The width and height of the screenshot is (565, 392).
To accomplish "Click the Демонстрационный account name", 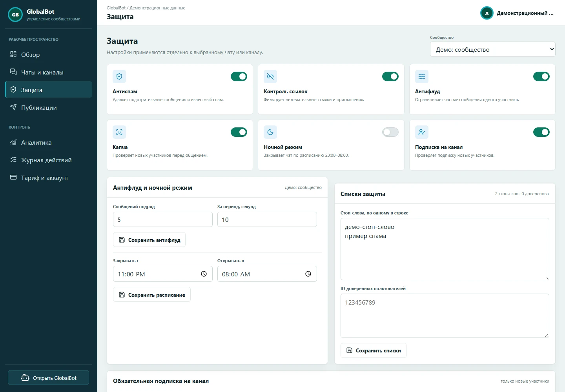I will [x=525, y=13].
